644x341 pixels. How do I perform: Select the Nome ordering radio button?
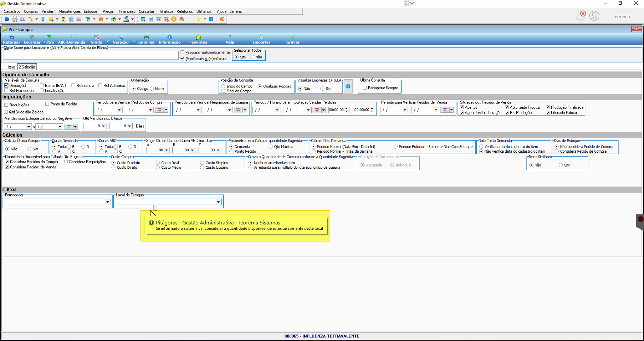152,88
